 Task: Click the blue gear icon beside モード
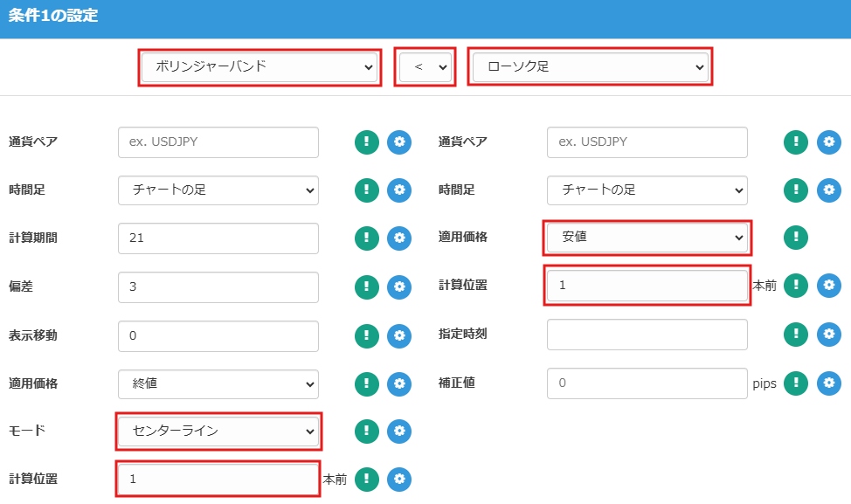click(398, 431)
